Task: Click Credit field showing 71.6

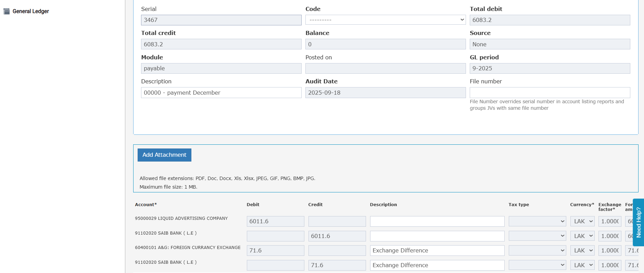Action: (x=337, y=265)
